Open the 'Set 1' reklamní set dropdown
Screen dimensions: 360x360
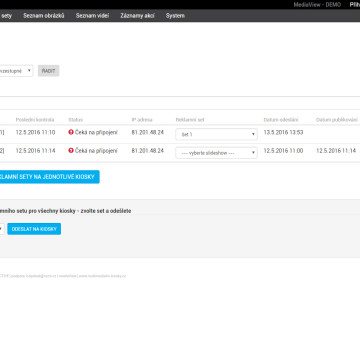[x=216, y=134]
